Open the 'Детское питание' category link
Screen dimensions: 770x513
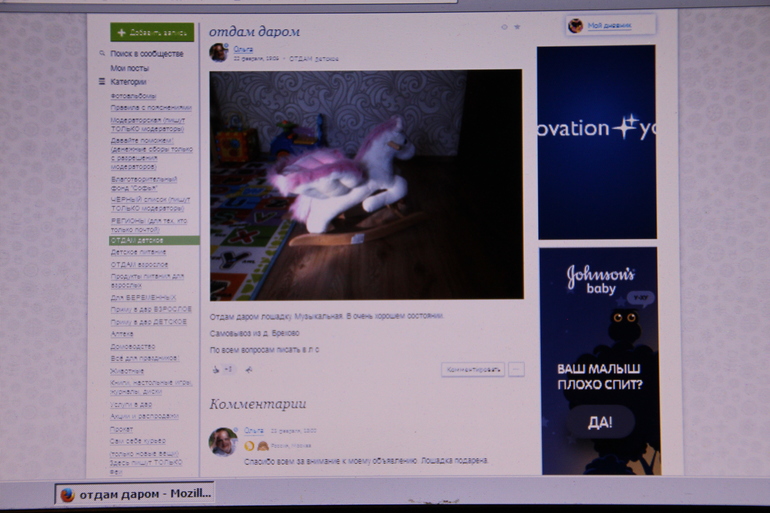(138, 252)
